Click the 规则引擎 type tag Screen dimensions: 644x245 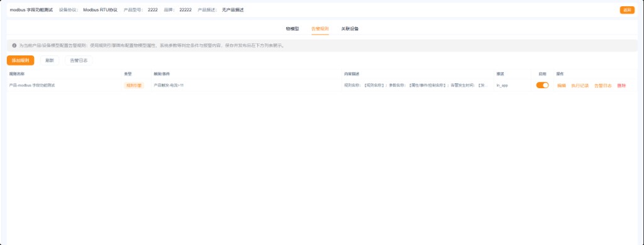tap(134, 86)
